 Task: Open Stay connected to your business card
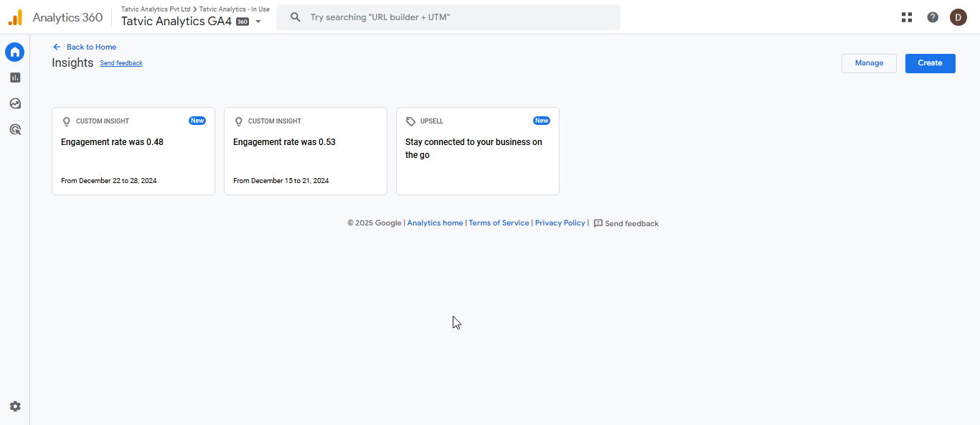point(478,151)
